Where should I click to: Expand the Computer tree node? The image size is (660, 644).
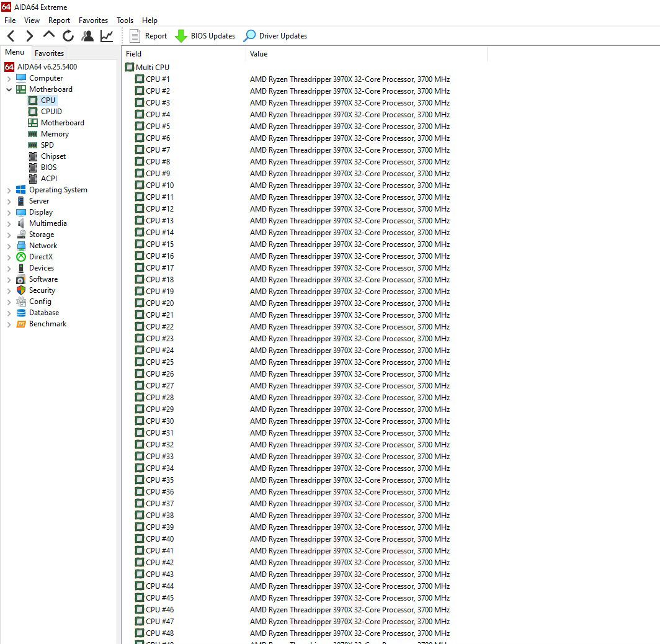[9, 79]
